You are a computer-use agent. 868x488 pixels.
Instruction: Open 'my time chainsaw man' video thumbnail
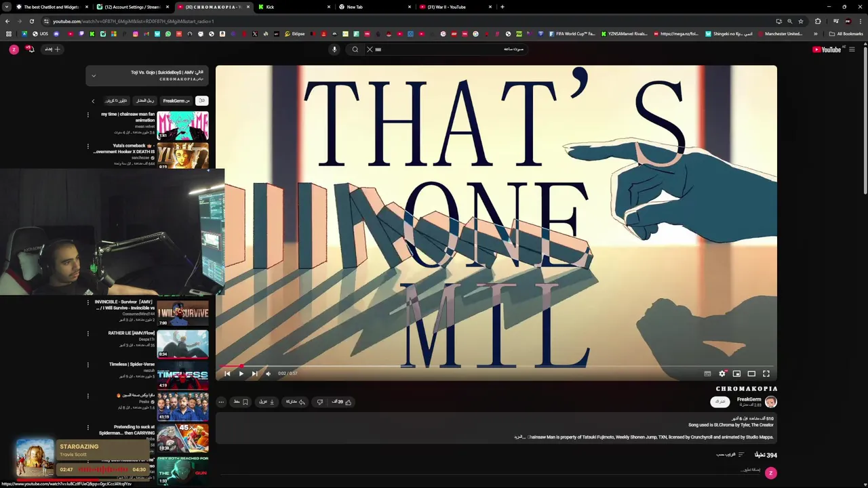(183, 125)
